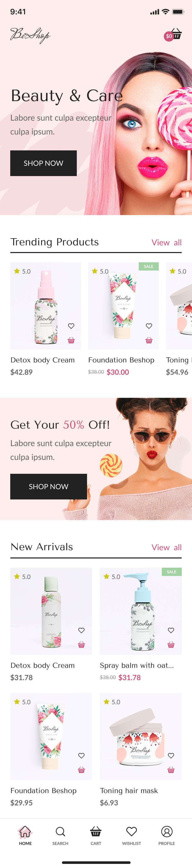The height and width of the screenshot is (868, 192).
Task: Toggle wishlist heart on Trending Detox body Cream
Action: (x=71, y=326)
